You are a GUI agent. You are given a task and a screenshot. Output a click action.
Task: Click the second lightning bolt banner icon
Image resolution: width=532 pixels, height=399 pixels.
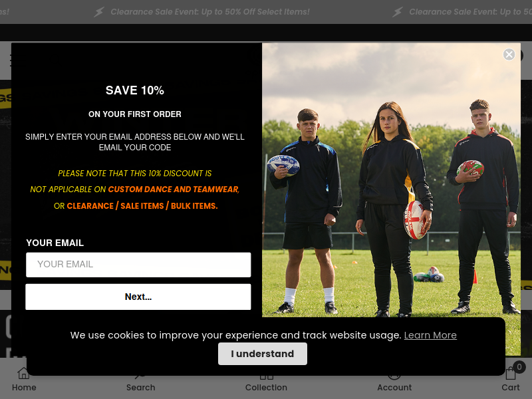click(x=397, y=12)
